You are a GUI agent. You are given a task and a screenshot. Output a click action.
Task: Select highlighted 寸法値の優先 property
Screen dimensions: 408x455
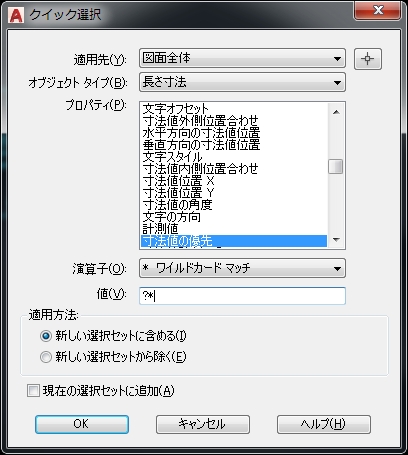[234, 241]
